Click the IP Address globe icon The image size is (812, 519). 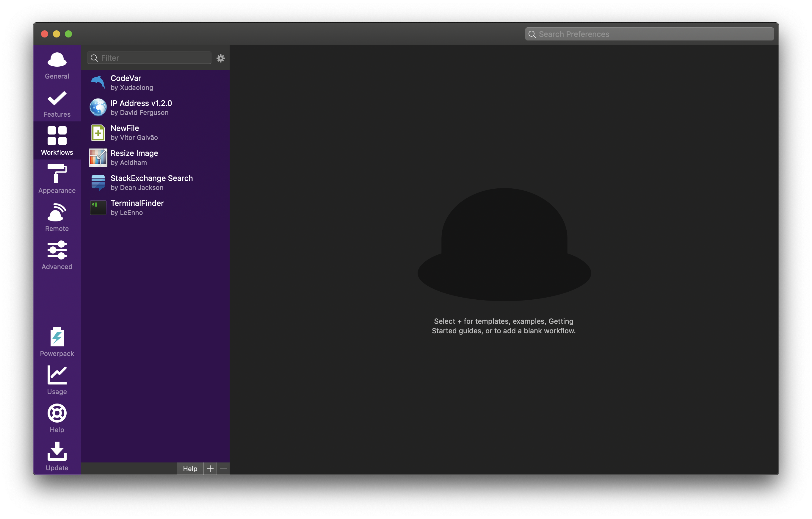pos(98,107)
